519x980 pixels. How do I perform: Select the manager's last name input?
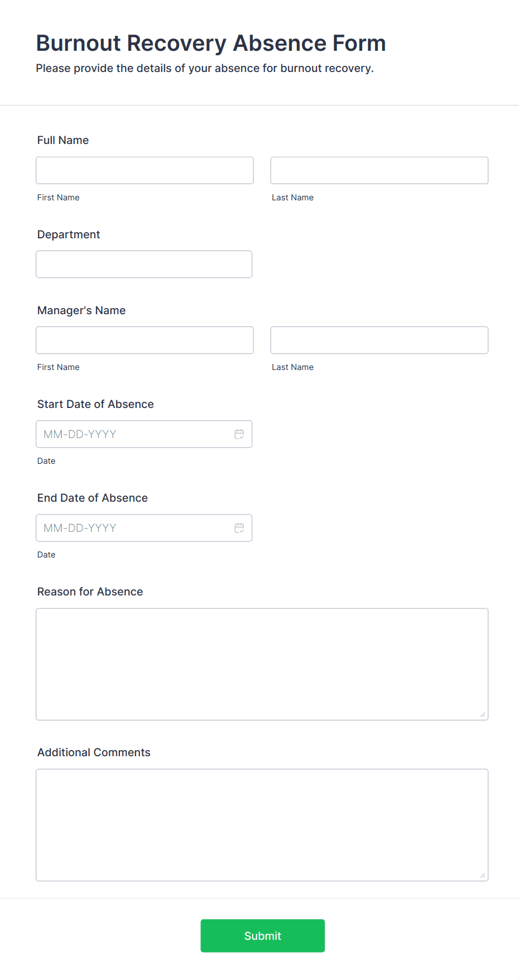pyautogui.click(x=379, y=340)
